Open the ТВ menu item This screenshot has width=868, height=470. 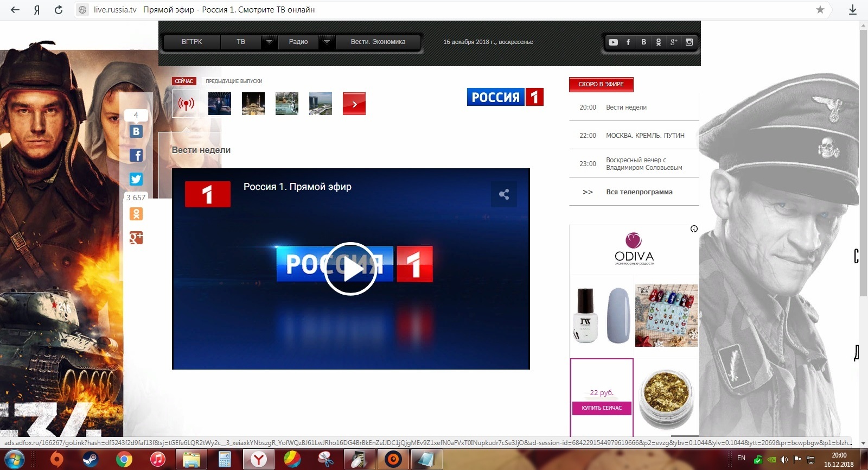241,42
